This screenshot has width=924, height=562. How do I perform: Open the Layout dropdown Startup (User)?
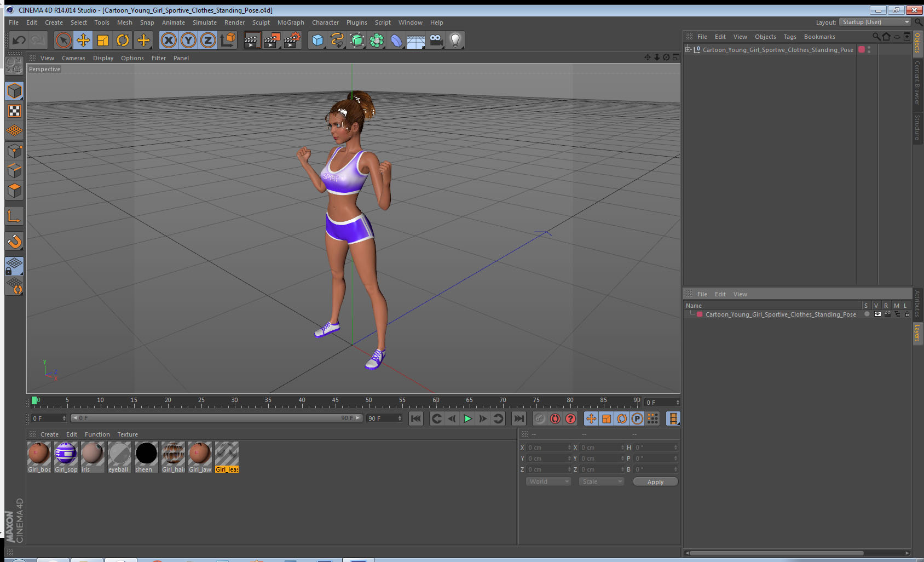pyautogui.click(x=875, y=22)
